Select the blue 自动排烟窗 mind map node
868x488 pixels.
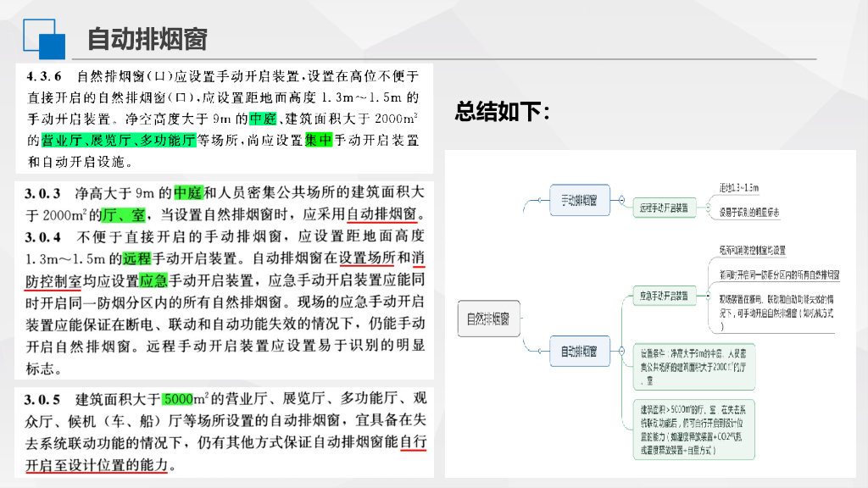click(x=580, y=351)
